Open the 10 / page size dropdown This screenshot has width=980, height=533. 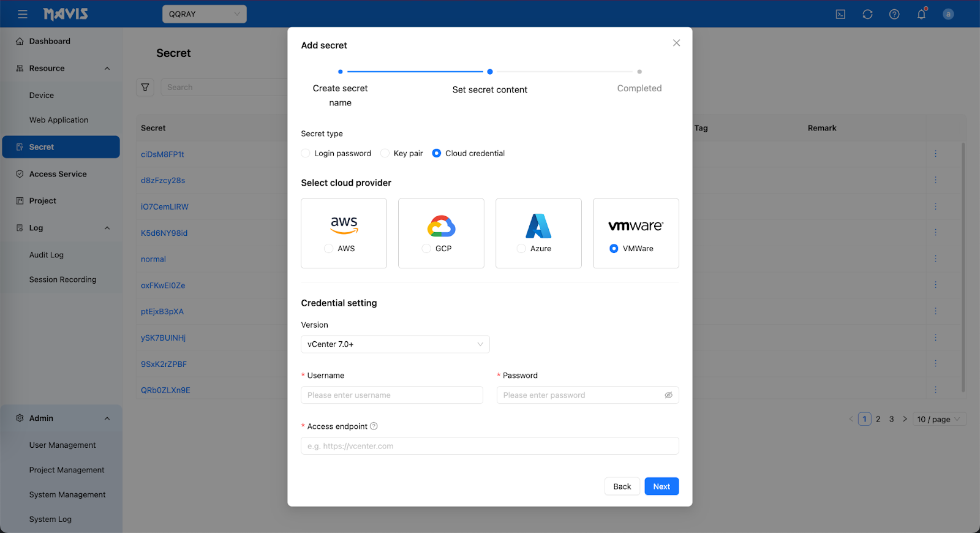tap(939, 419)
